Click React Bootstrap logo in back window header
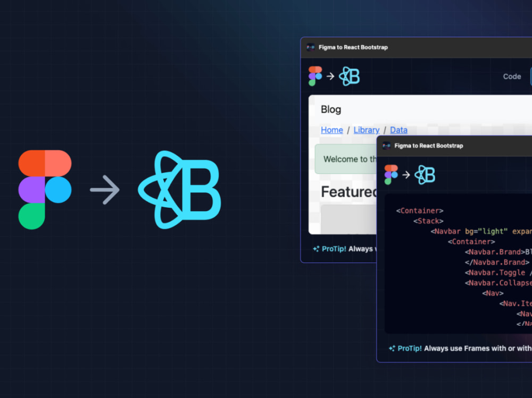 tap(349, 77)
